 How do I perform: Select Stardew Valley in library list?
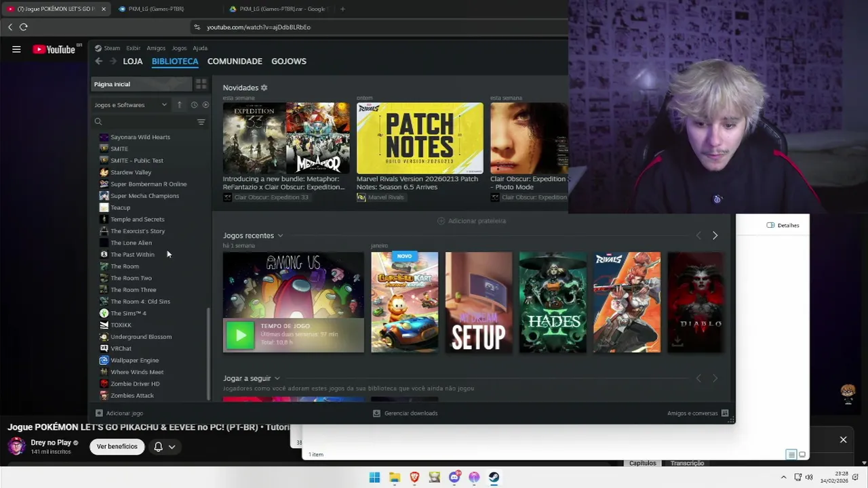coord(130,172)
